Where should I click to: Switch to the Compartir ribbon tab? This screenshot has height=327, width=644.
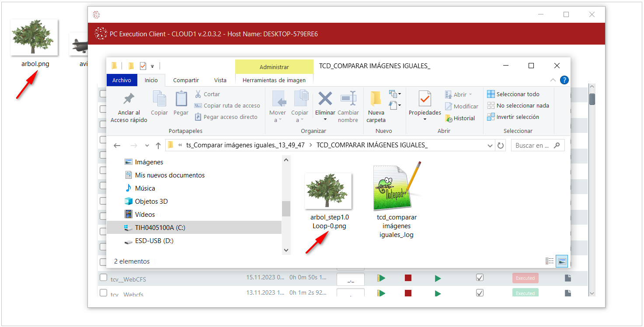coord(186,80)
